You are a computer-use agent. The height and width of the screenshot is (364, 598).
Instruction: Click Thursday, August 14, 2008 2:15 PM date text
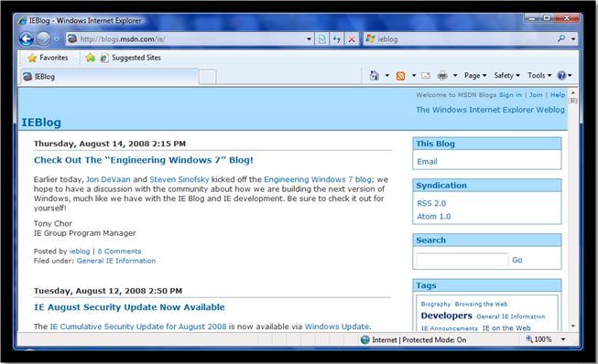point(110,144)
